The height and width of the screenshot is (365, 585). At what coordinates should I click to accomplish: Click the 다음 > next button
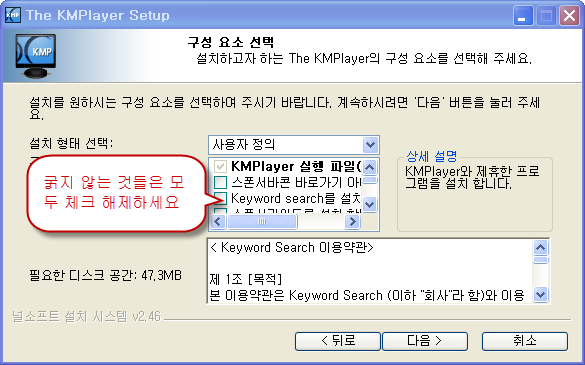pos(425,341)
